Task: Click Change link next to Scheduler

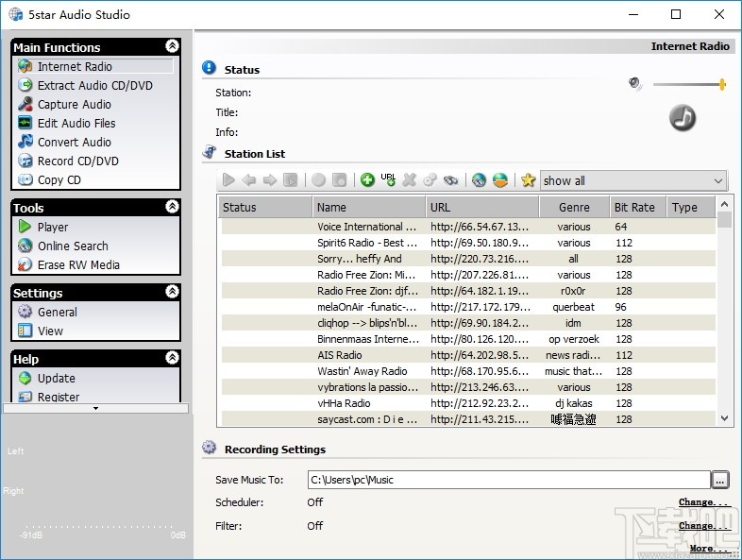Action: pyautogui.click(x=703, y=502)
